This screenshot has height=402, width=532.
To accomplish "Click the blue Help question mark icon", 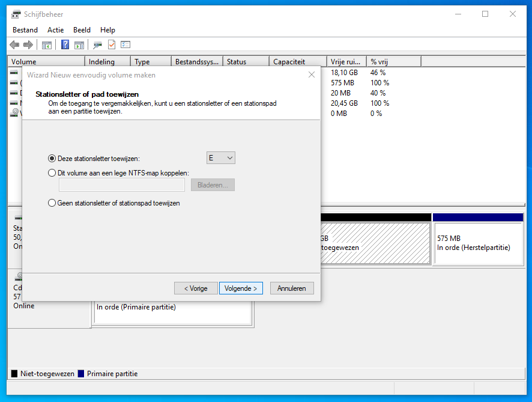I will [x=65, y=44].
